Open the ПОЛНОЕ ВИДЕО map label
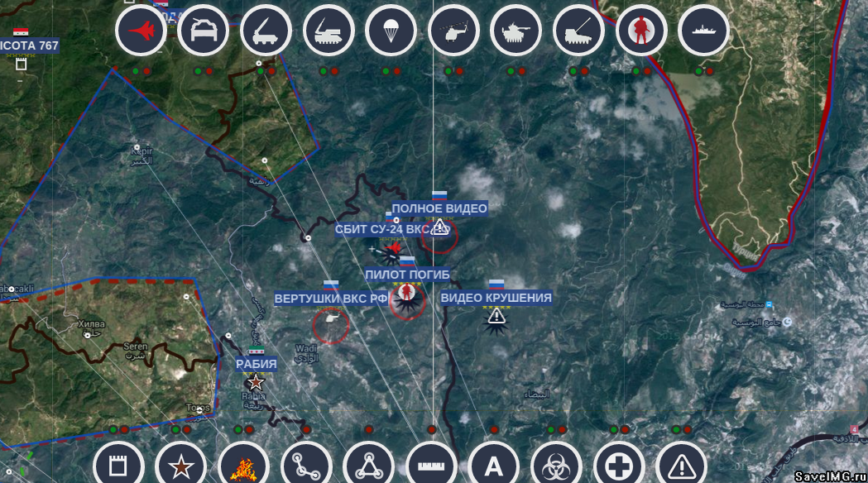 tap(439, 208)
